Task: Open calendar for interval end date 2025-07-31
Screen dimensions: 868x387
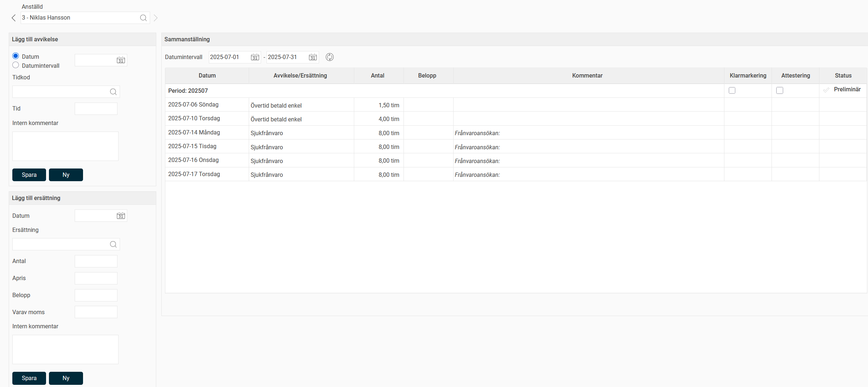Action: click(313, 57)
